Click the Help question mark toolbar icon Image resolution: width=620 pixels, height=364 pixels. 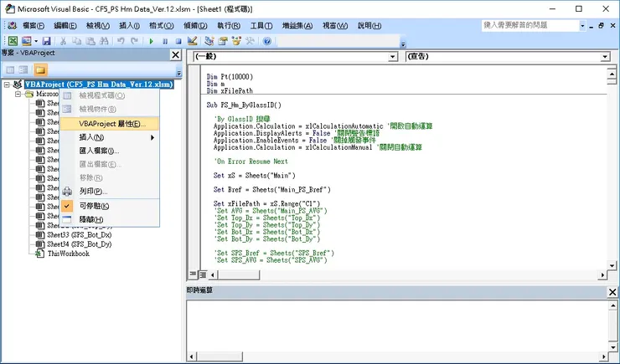pyautogui.click(x=266, y=40)
